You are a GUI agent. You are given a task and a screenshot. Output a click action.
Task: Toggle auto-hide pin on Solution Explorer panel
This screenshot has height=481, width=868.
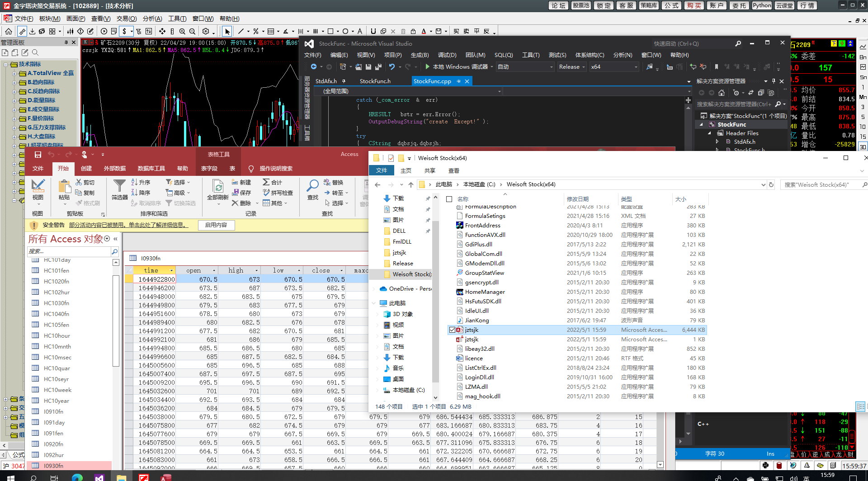click(774, 81)
